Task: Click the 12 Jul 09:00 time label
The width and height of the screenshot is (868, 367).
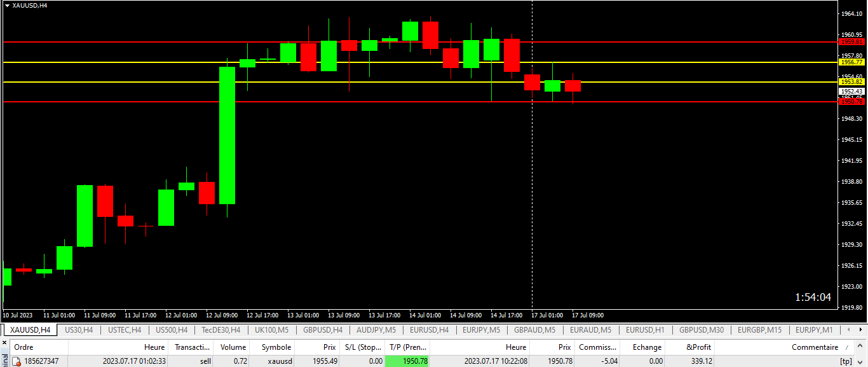Action: (222, 315)
